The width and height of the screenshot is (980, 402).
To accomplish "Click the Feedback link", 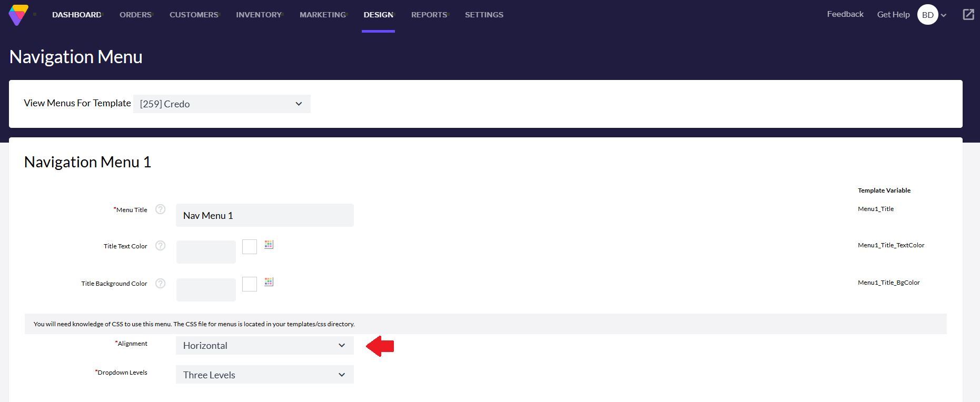I will (845, 14).
